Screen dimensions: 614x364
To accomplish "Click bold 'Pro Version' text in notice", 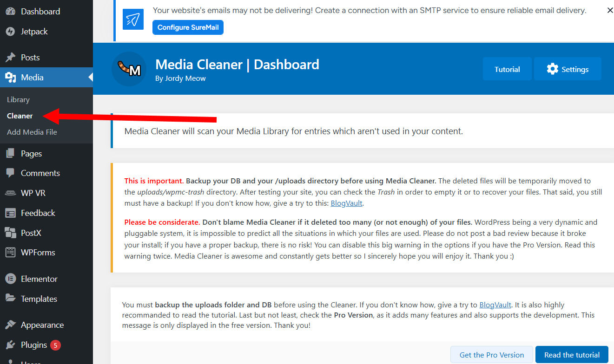I will (353, 315).
